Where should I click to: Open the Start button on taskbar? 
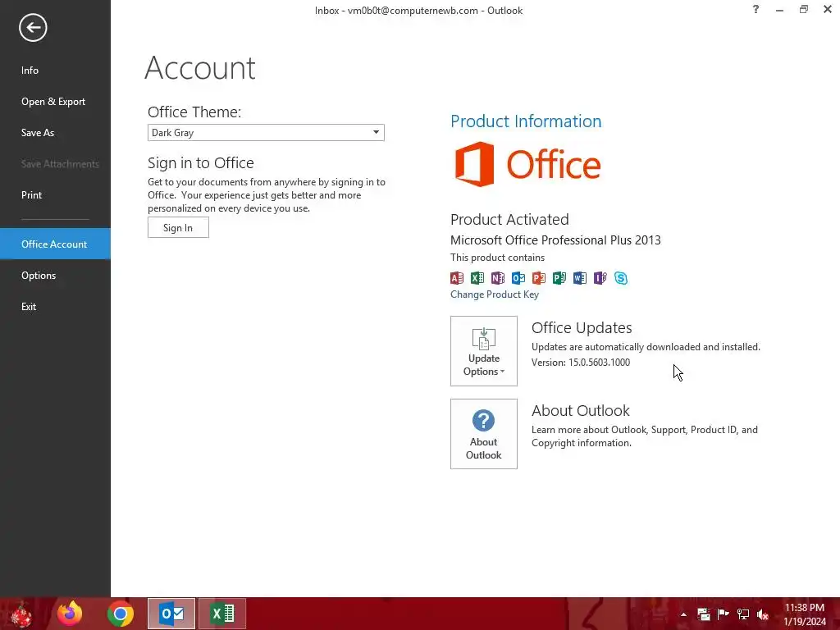21,614
